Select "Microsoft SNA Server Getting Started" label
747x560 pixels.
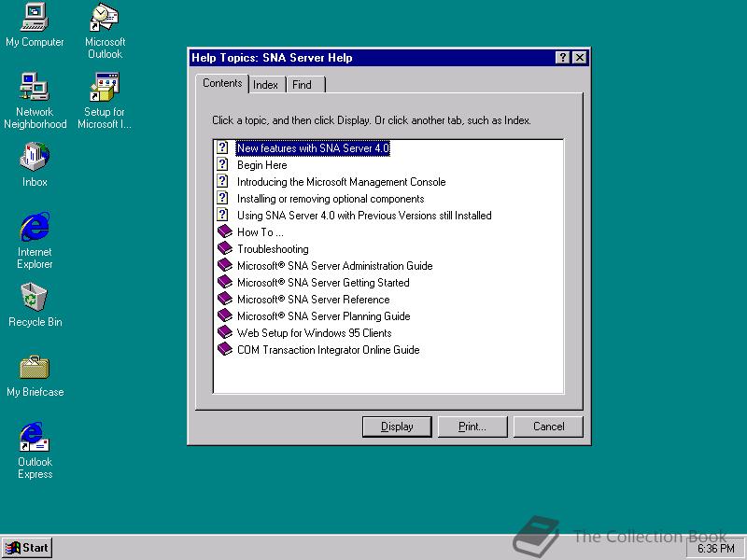323,283
